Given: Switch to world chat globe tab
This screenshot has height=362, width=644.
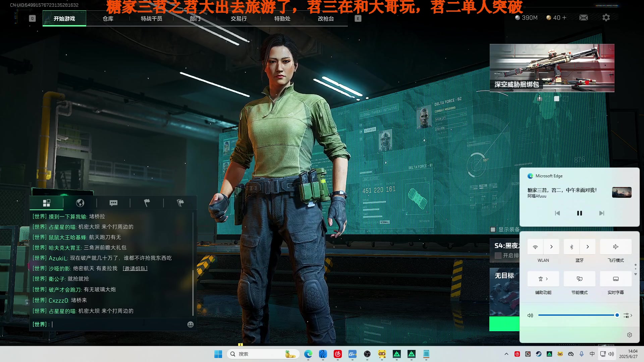Looking at the screenshot, I should tap(80, 203).
